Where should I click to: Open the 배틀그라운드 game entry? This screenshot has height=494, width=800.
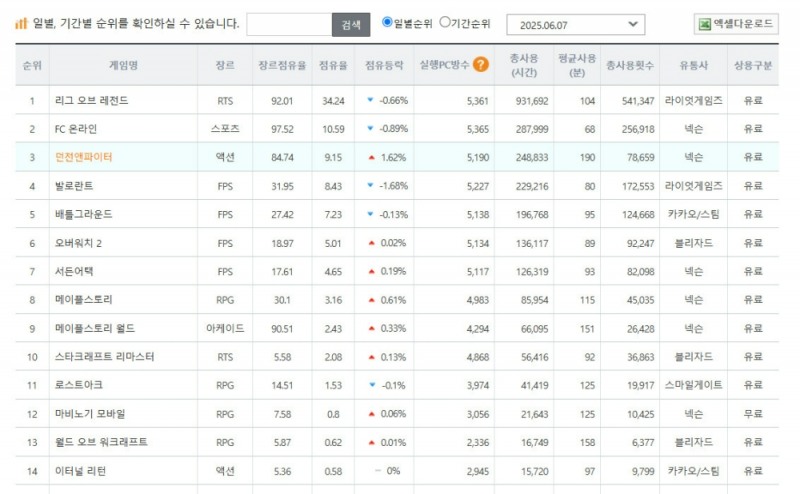click(x=84, y=214)
